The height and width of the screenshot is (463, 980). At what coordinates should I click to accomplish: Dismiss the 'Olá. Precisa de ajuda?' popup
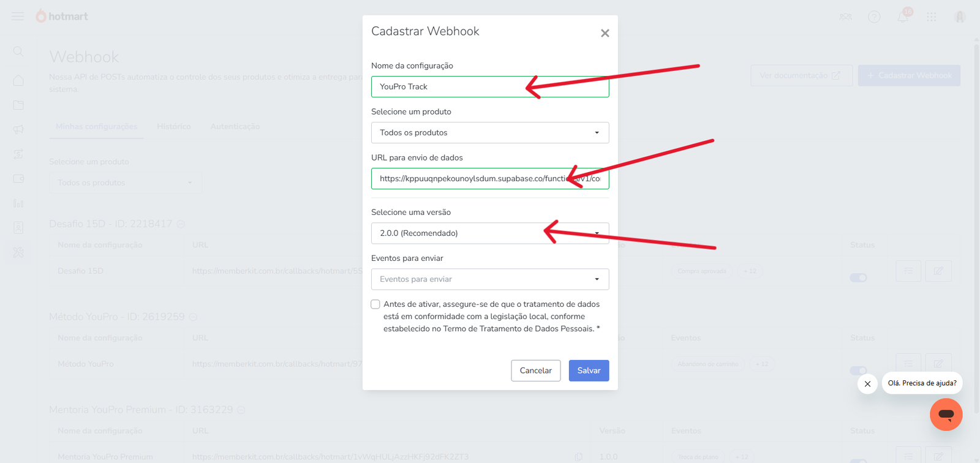[867, 384]
